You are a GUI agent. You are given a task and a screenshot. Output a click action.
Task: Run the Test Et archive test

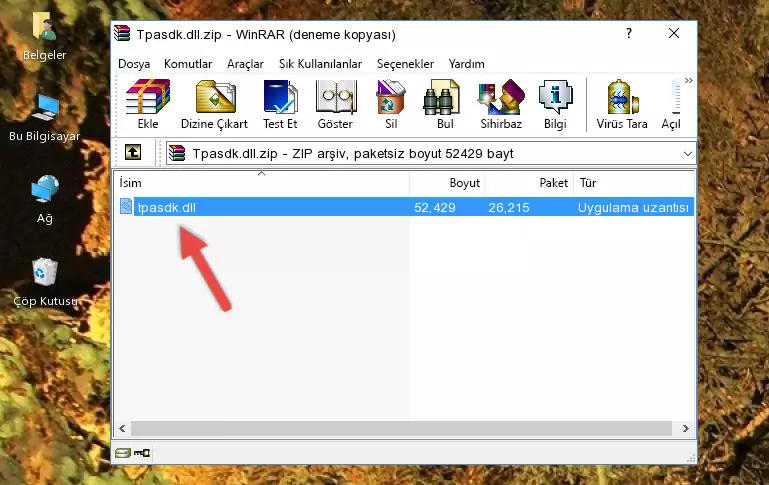[x=280, y=104]
